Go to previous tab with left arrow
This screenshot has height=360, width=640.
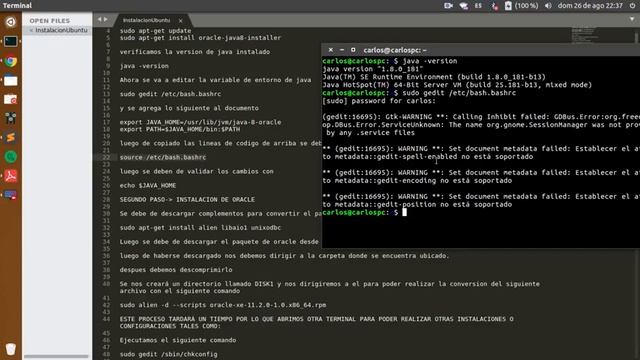pos(99,20)
